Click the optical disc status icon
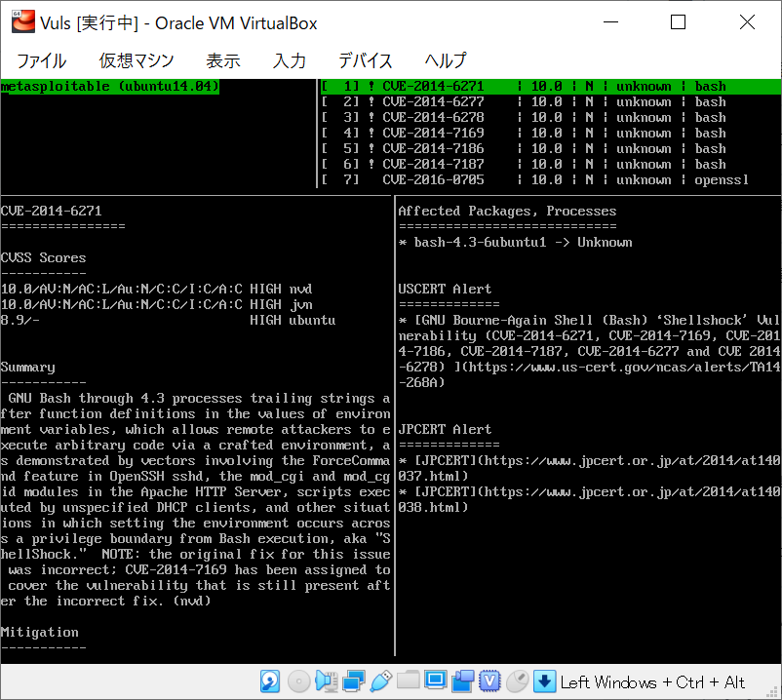The height and width of the screenshot is (700, 782). 298,681
